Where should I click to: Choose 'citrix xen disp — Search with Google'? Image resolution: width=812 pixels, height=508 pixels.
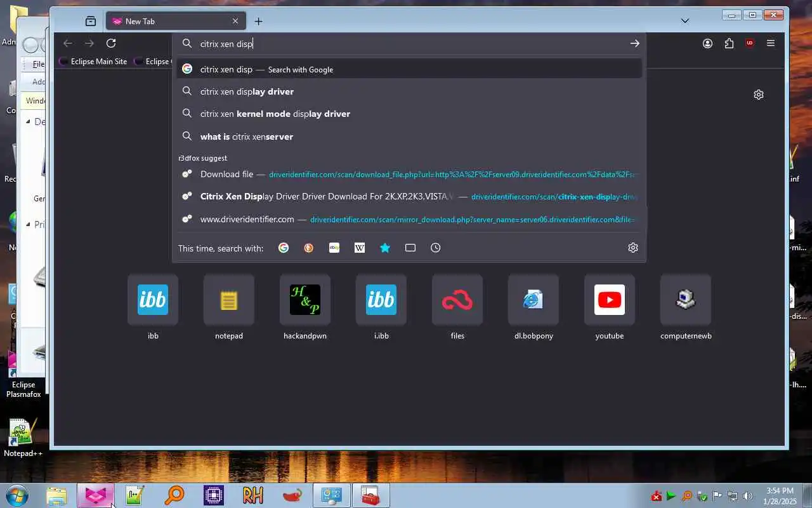click(x=409, y=69)
